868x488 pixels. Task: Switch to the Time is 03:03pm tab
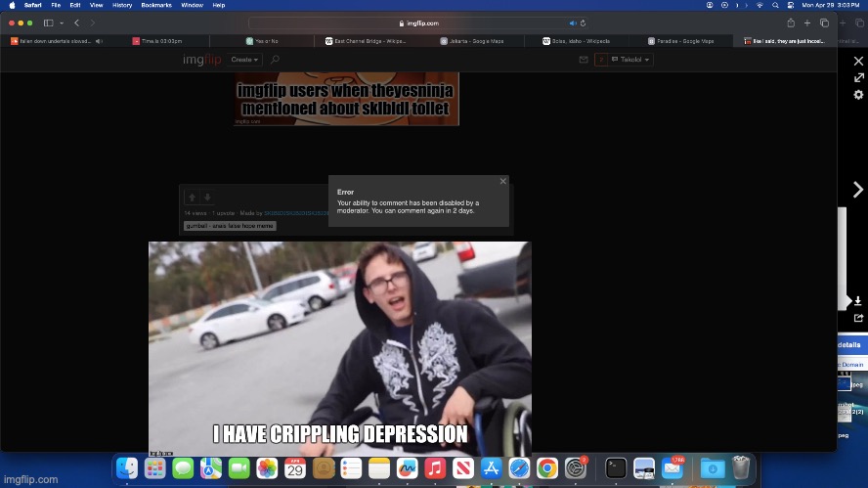pyautogui.click(x=157, y=41)
